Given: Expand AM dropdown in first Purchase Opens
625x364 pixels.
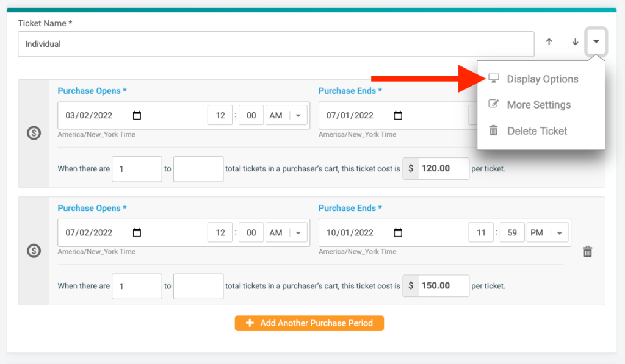Looking at the screenshot, I should 298,115.
